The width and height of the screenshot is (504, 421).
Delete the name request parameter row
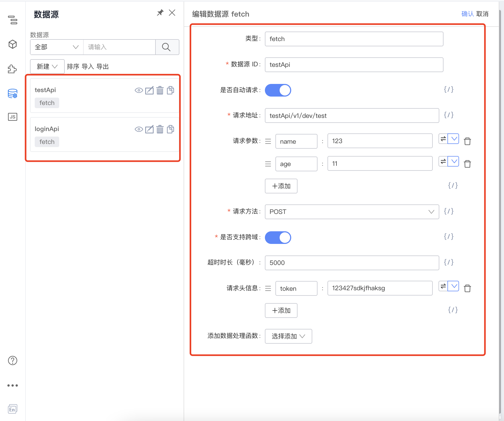[467, 141]
